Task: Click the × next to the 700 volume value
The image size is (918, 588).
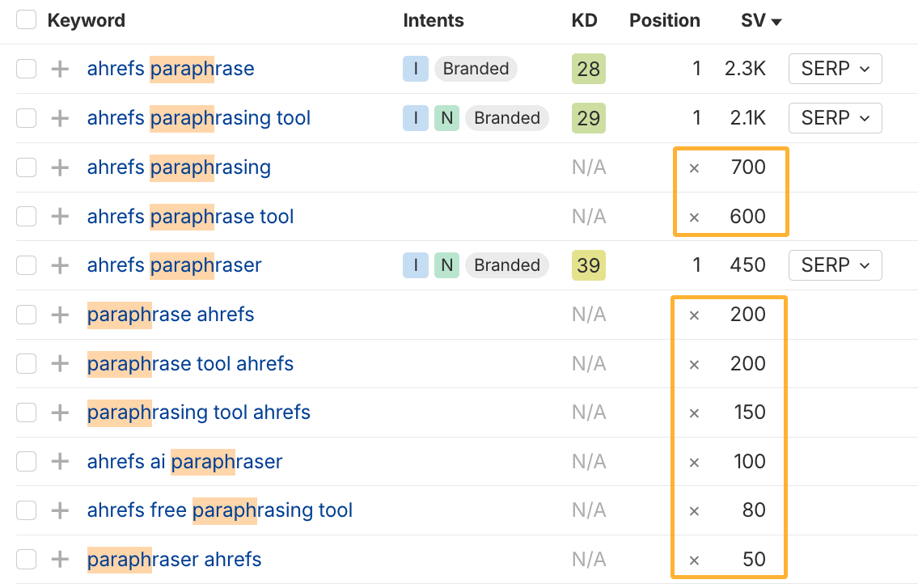Action: pyautogui.click(x=694, y=167)
